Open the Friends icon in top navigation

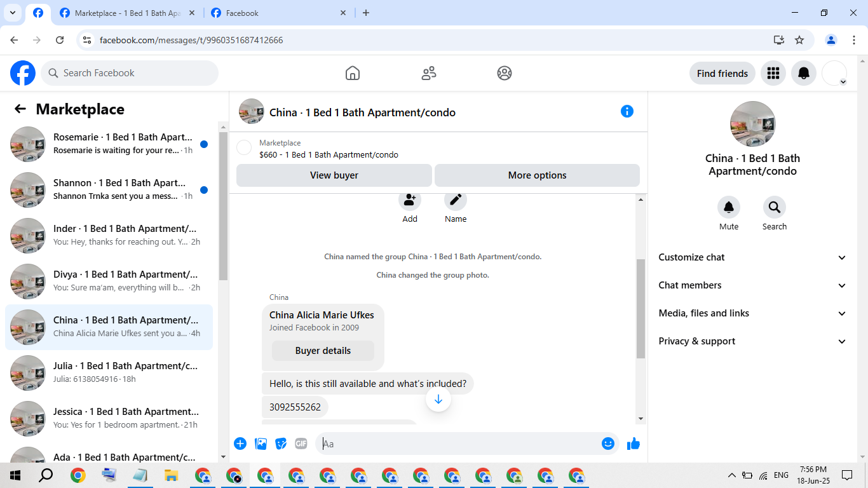429,73
